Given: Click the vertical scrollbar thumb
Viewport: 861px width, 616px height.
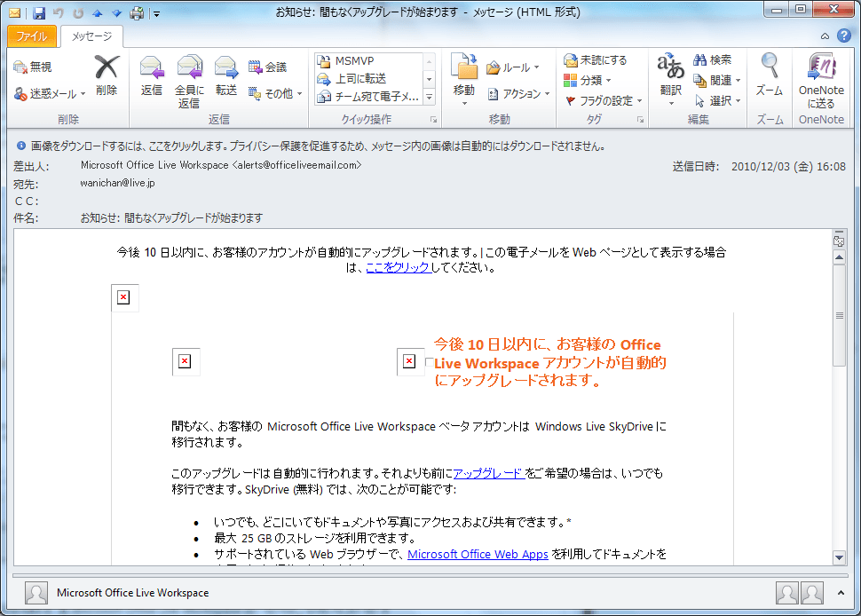Looking at the screenshot, I should 839,316.
